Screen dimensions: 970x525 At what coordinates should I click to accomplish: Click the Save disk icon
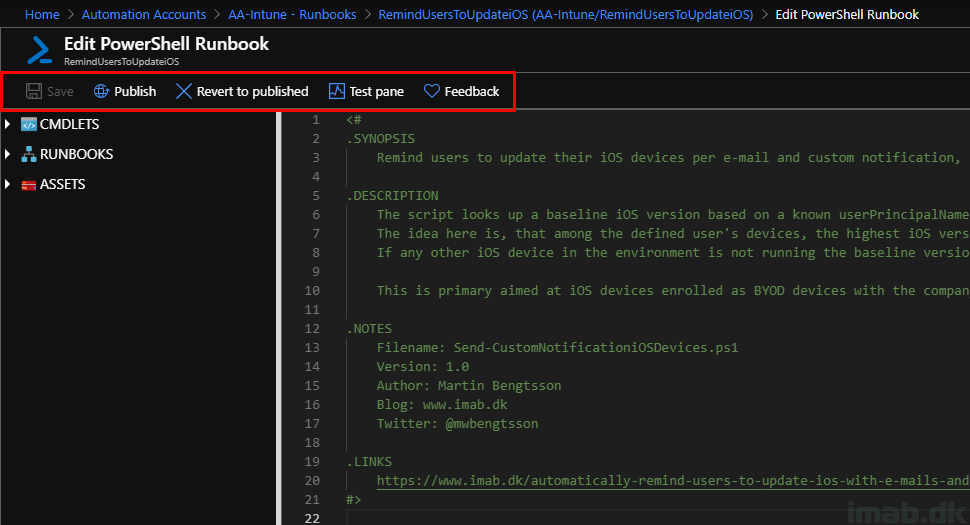coord(33,92)
